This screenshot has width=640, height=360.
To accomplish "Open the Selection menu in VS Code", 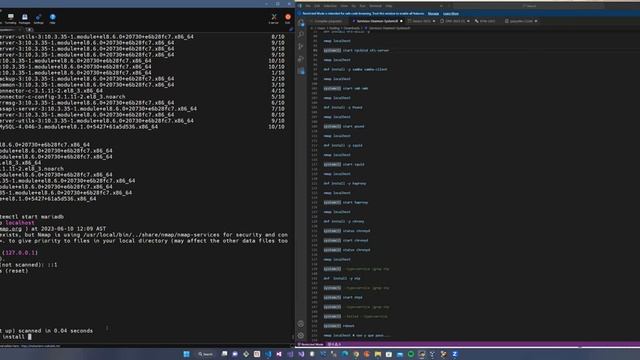I will [330, 6].
